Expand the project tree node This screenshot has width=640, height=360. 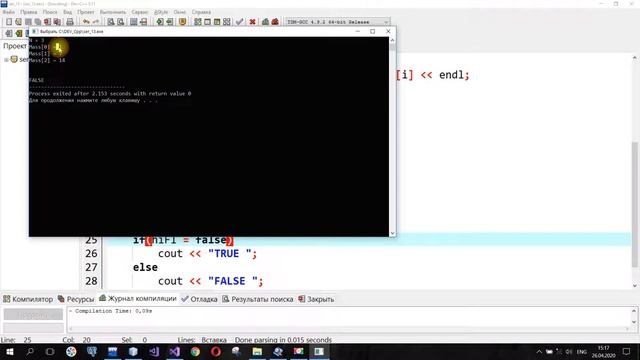6,60
